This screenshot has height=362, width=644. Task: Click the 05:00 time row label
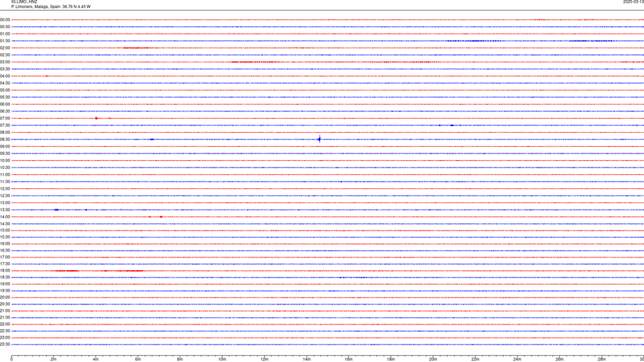[5, 90]
